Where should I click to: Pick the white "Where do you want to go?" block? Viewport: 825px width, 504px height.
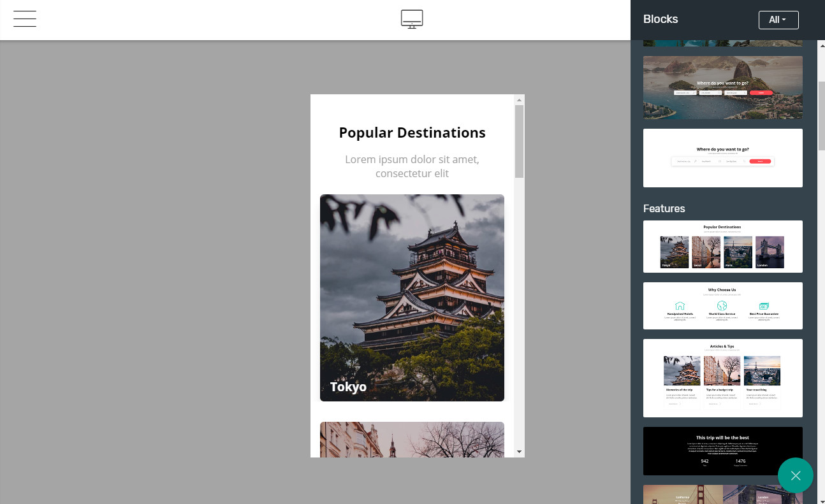coord(722,158)
